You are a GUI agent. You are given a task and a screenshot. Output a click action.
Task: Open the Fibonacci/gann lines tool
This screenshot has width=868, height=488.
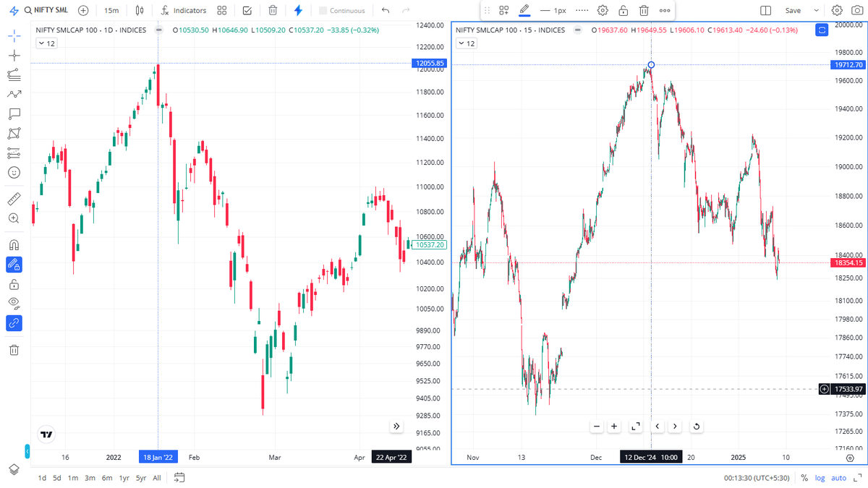(x=14, y=74)
